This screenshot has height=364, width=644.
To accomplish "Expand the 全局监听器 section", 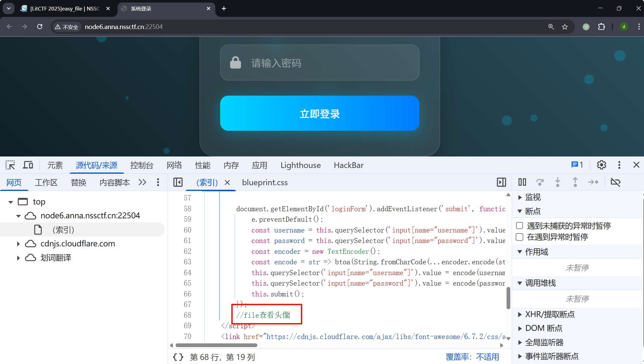I will pos(520,342).
